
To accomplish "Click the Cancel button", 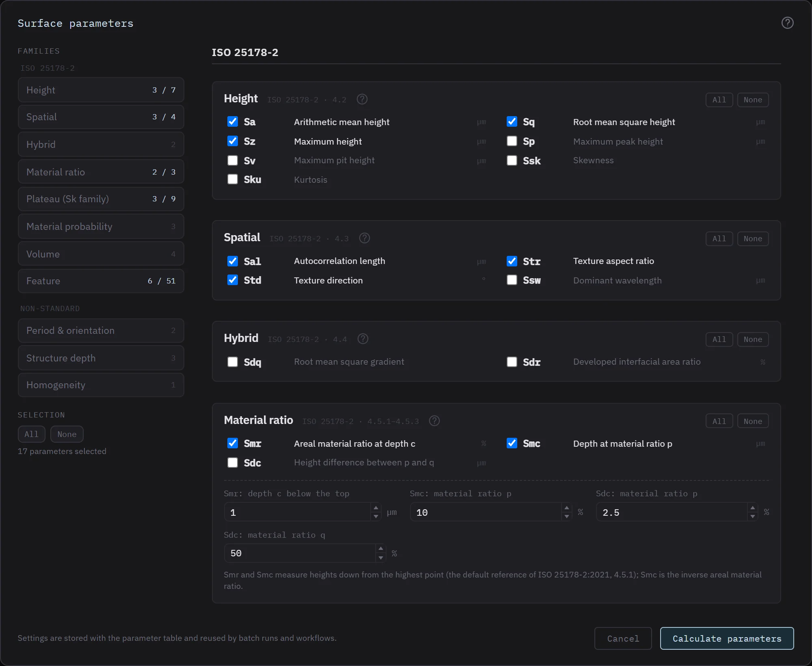I will pos(623,639).
